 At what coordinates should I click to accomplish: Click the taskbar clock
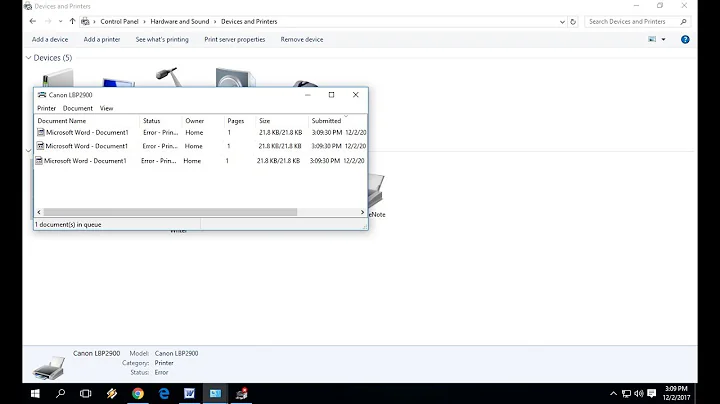pos(676,393)
